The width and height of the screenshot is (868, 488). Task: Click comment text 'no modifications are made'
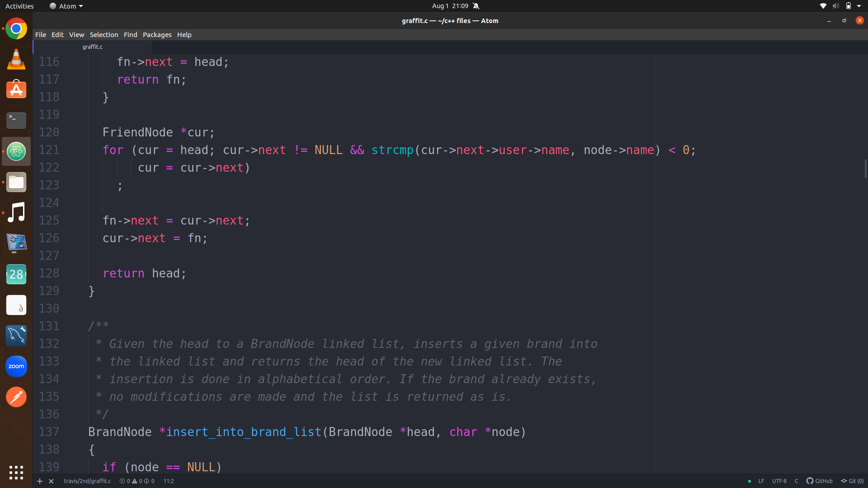[x=198, y=397]
